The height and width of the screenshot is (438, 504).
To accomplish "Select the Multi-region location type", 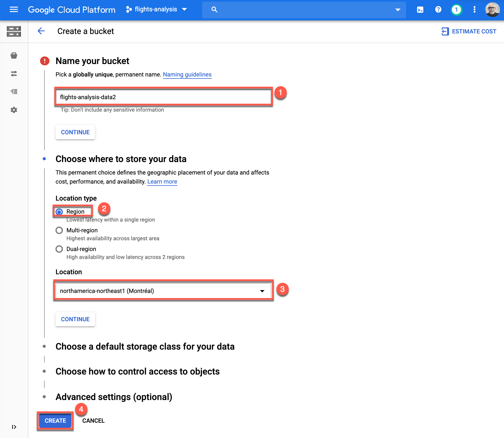I will click(59, 230).
